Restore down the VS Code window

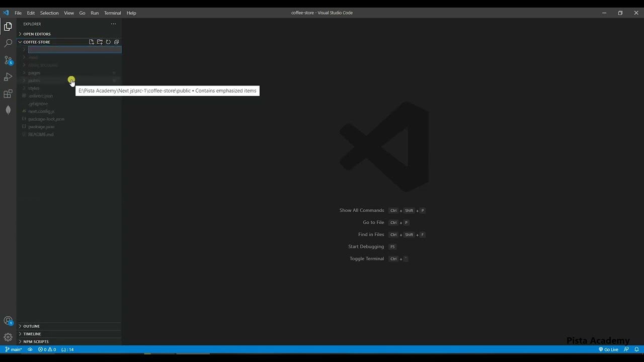[x=620, y=13]
